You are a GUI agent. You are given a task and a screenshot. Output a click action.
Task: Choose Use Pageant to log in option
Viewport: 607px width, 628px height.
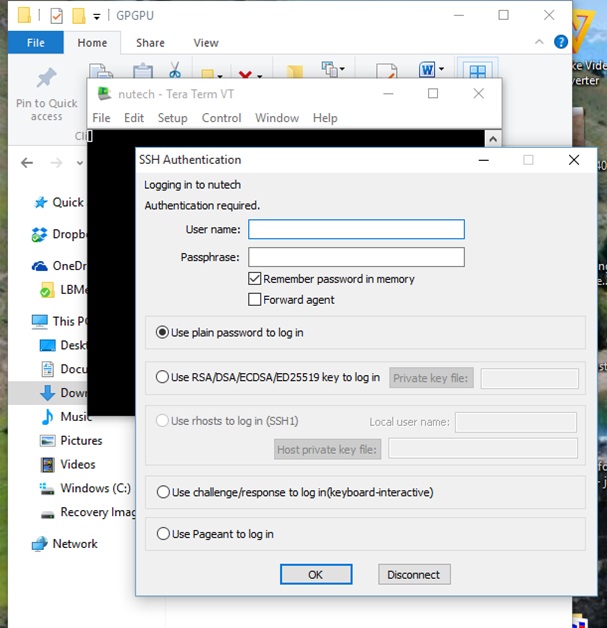[163, 533]
